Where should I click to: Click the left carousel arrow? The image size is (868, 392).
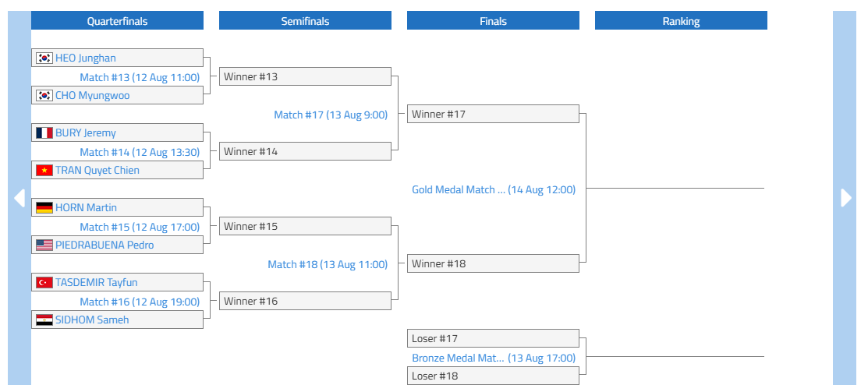pos(19,198)
